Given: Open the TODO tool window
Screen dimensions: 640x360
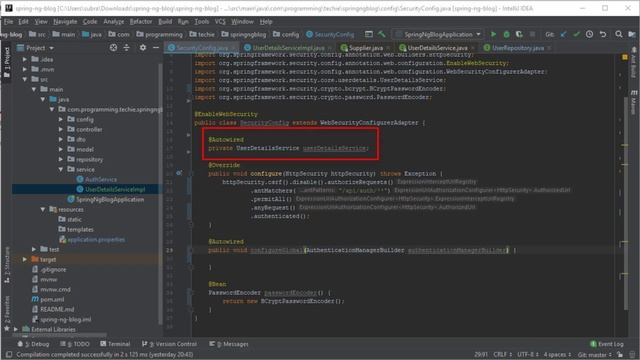Looking at the screenshot, I should (75, 344).
